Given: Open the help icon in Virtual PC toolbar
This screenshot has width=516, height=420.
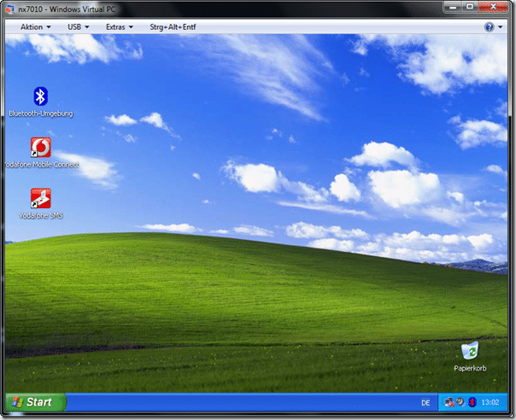Looking at the screenshot, I should (489, 27).
